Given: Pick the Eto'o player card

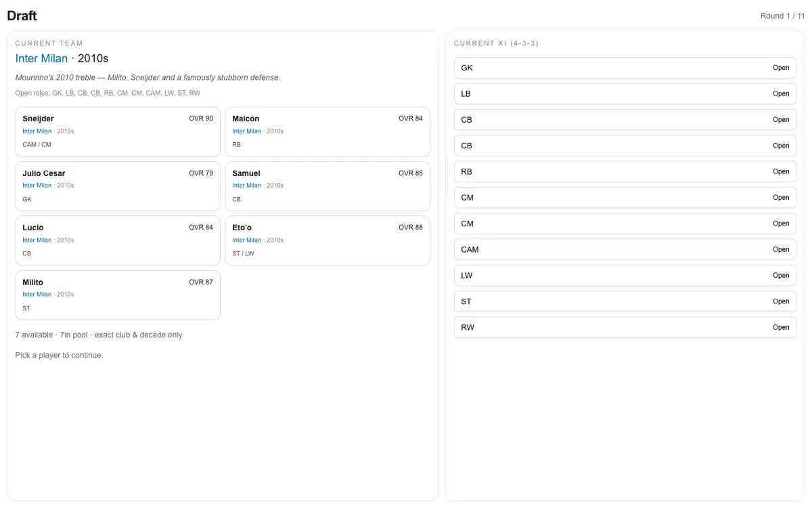Looking at the screenshot, I should pyautogui.click(x=328, y=240).
